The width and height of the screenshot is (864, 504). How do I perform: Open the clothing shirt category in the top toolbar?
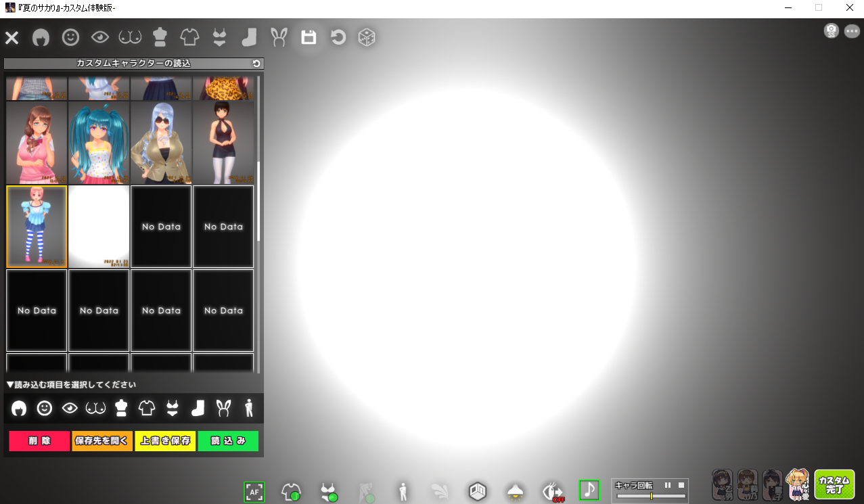click(x=189, y=38)
